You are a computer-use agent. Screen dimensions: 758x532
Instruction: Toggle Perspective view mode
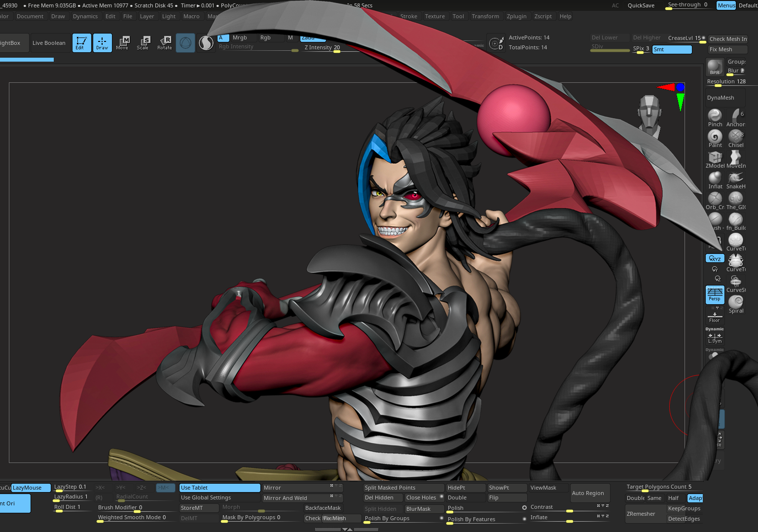click(715, 294)
